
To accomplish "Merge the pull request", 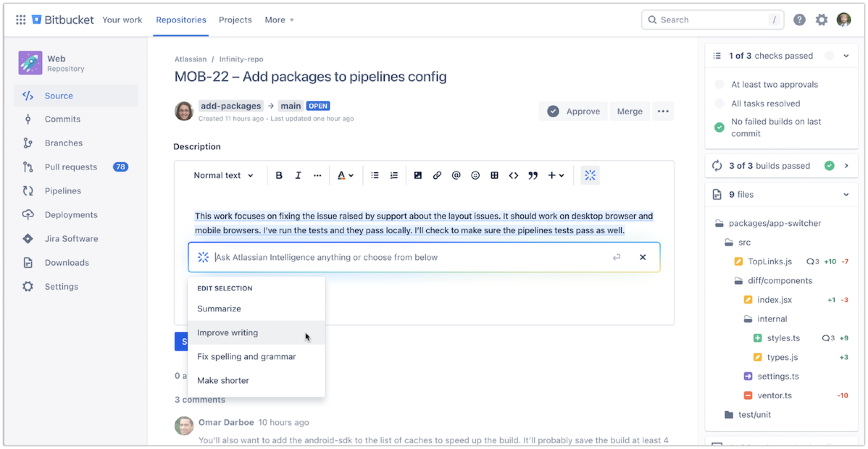I will coord(630,111).
